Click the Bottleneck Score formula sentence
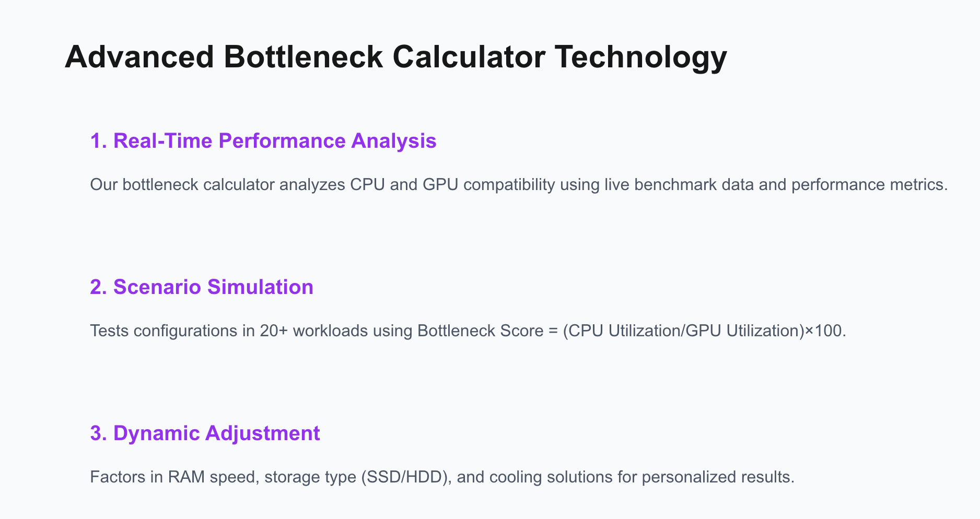This screenshot has width=980, height=519. point(468,331)
